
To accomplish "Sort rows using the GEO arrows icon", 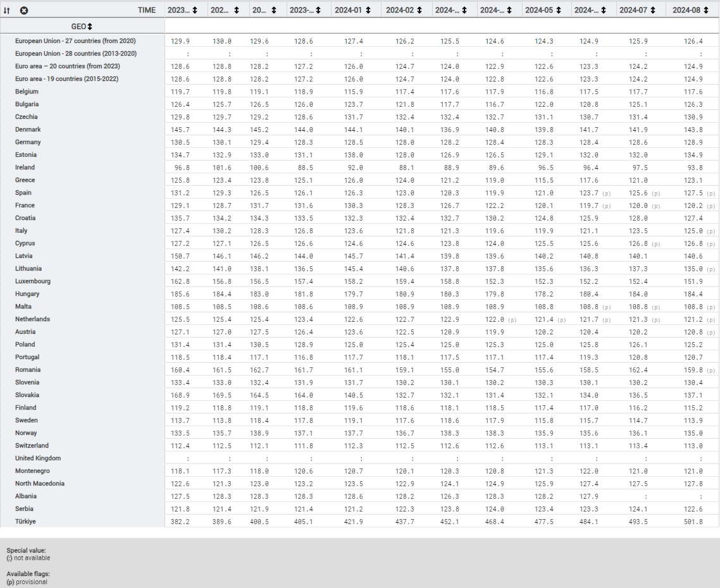I will pyautogui.click(x=89, y=27).
